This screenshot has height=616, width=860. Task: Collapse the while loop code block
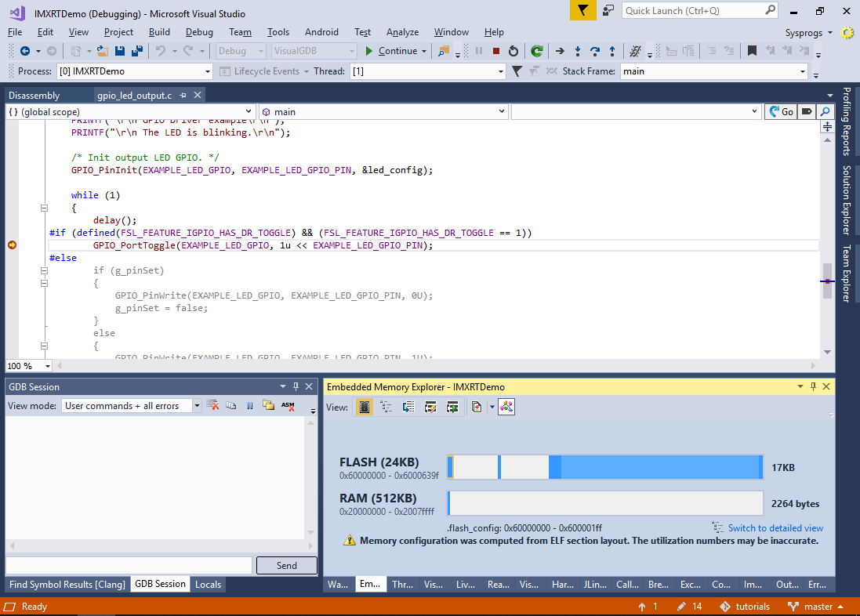pos(45,208)
